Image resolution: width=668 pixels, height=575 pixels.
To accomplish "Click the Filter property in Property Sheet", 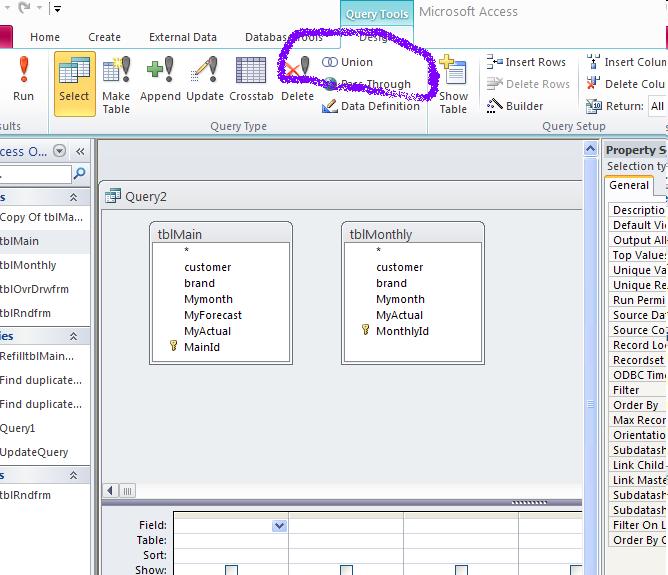I will click(x=637, y=390).
